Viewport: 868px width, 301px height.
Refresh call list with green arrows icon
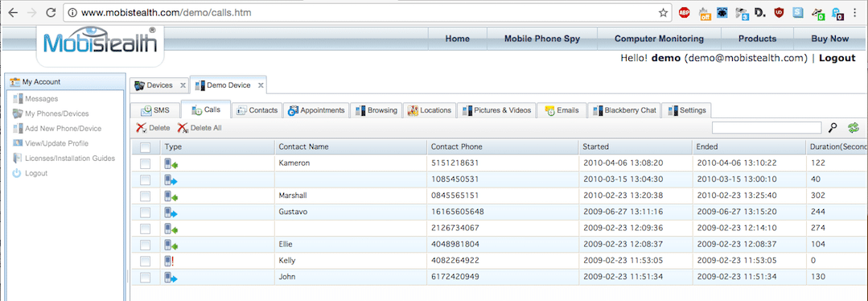click(x=853, y=128)
